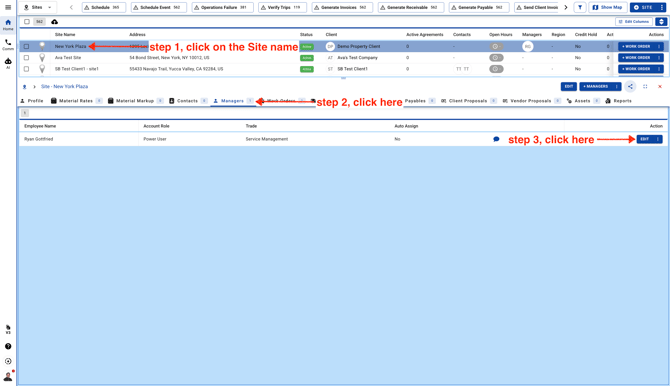Image resolution: width=670 pixels, height=386 pixels.
Task: Open the more menu next to Ryan Gottfried's Edit
Action: (658, 139)
